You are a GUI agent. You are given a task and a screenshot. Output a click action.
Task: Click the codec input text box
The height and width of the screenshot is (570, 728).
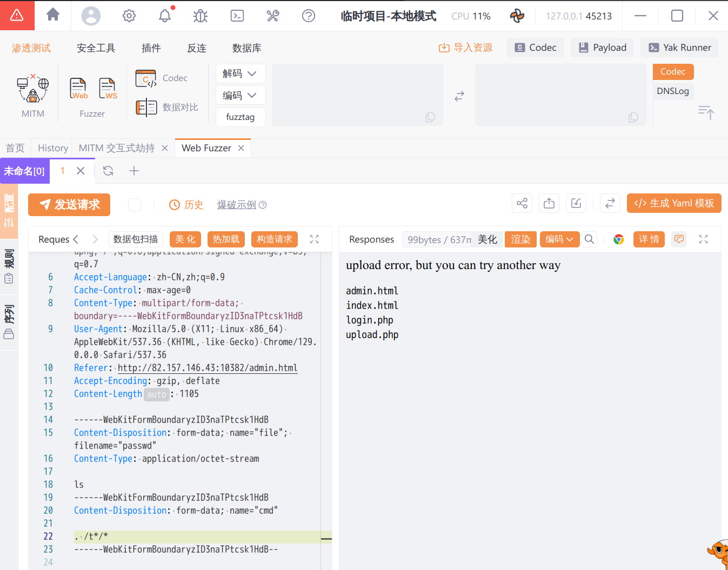click(358, 95)
